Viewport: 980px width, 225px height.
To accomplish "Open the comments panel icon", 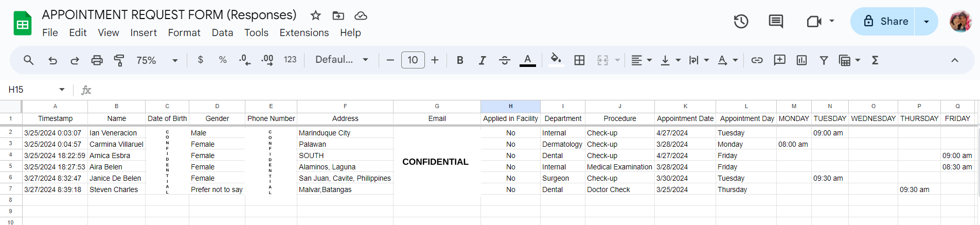I will point(776,21).
